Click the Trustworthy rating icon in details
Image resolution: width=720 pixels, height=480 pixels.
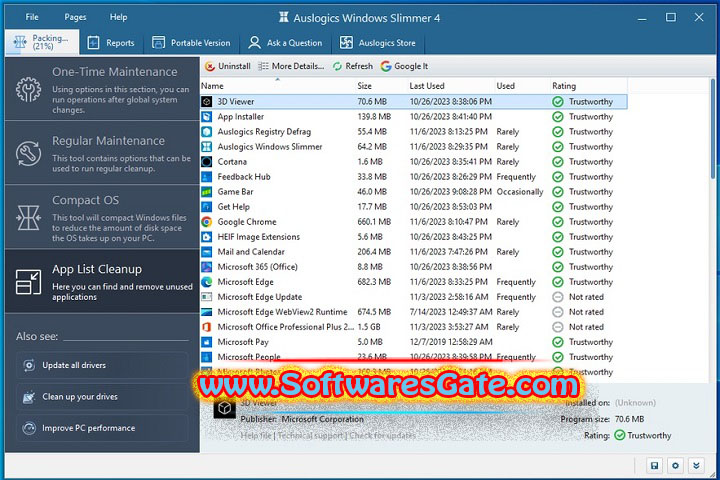(619, 435)
